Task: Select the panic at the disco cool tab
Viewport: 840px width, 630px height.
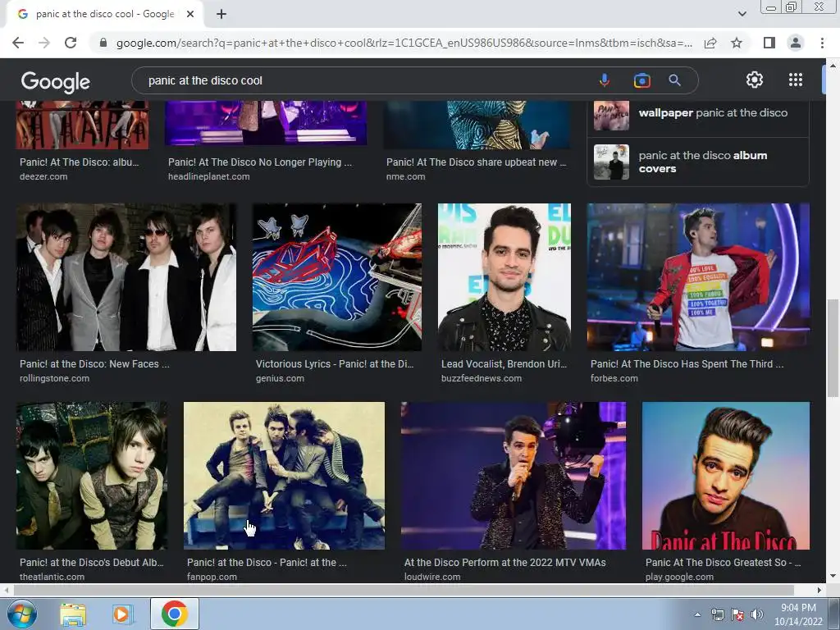Action: click(104, 14)
